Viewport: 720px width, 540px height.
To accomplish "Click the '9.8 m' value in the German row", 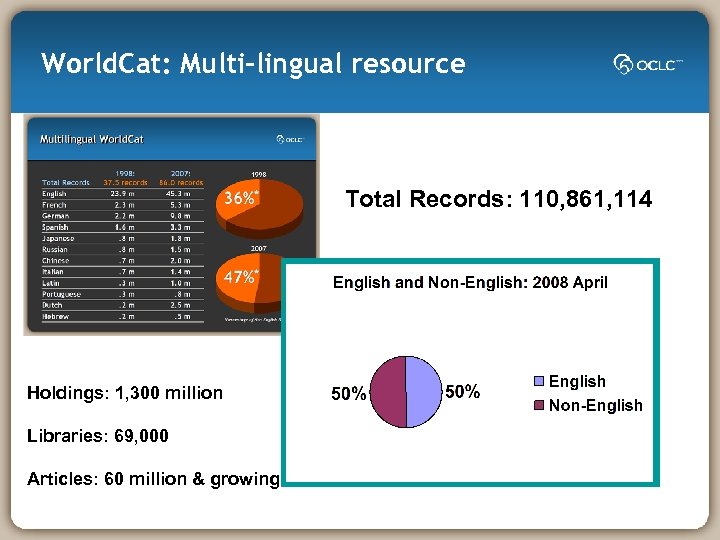I will click(x=180, y=216).
